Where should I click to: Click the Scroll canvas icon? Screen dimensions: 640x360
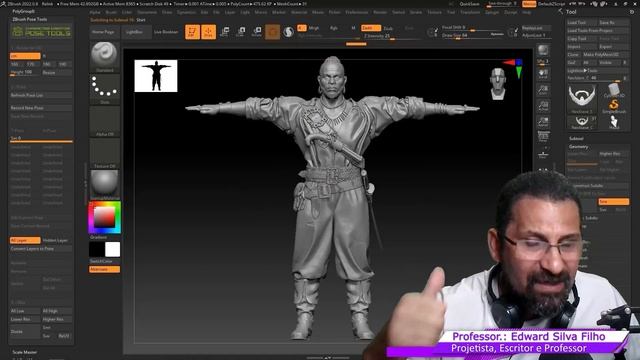[x=543, y=74]
